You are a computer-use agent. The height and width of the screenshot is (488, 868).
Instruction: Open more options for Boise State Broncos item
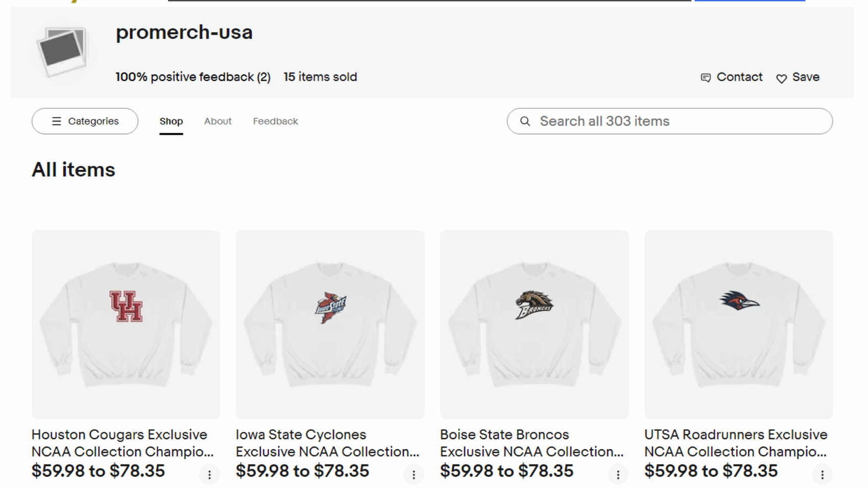tap(618, 475)
